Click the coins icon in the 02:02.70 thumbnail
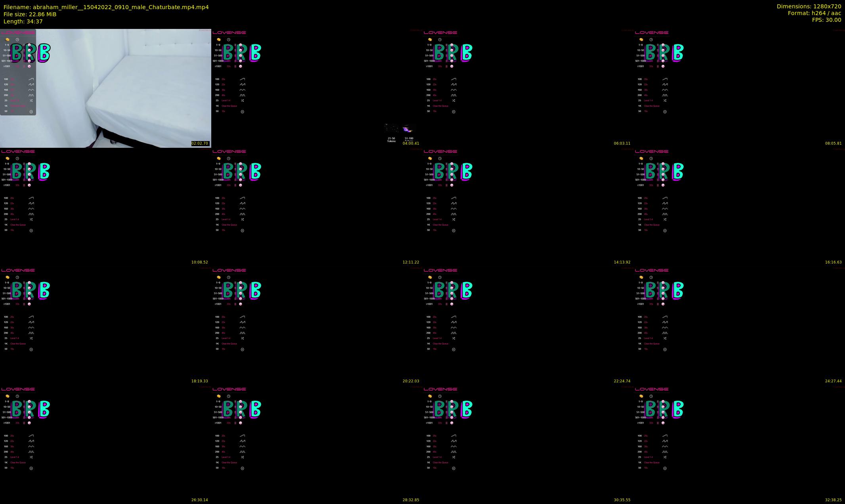This screenshot has height=504, width=845. 7,40
